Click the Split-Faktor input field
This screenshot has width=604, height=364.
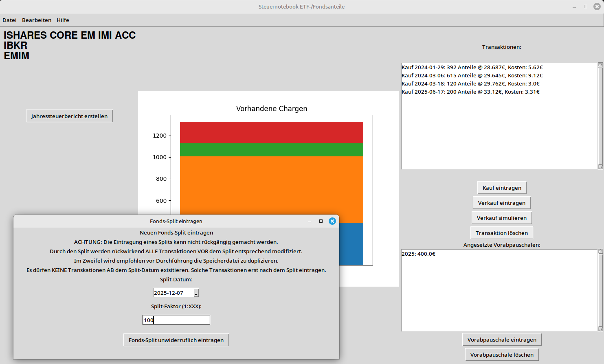[x=176, y=320]
